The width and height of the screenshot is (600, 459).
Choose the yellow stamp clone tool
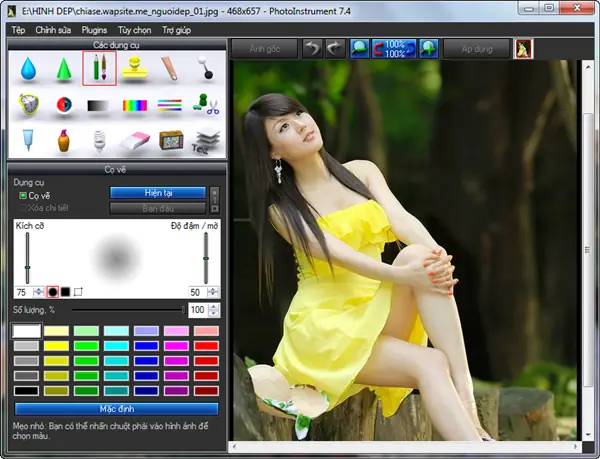coord(135,68)
